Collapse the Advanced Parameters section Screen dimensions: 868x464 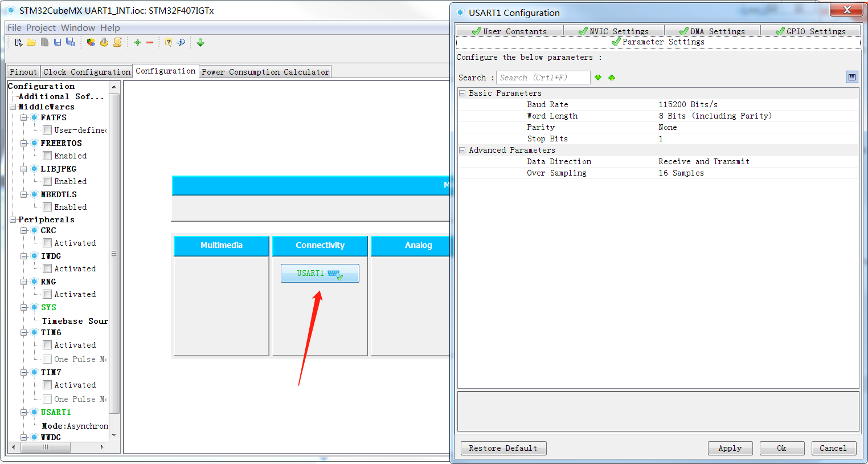tap(462, 150)
